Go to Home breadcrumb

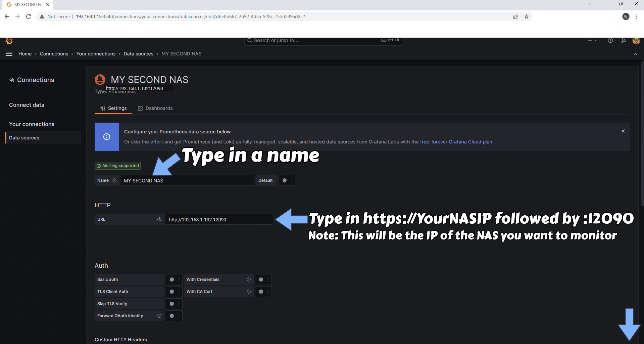point(25,54)
